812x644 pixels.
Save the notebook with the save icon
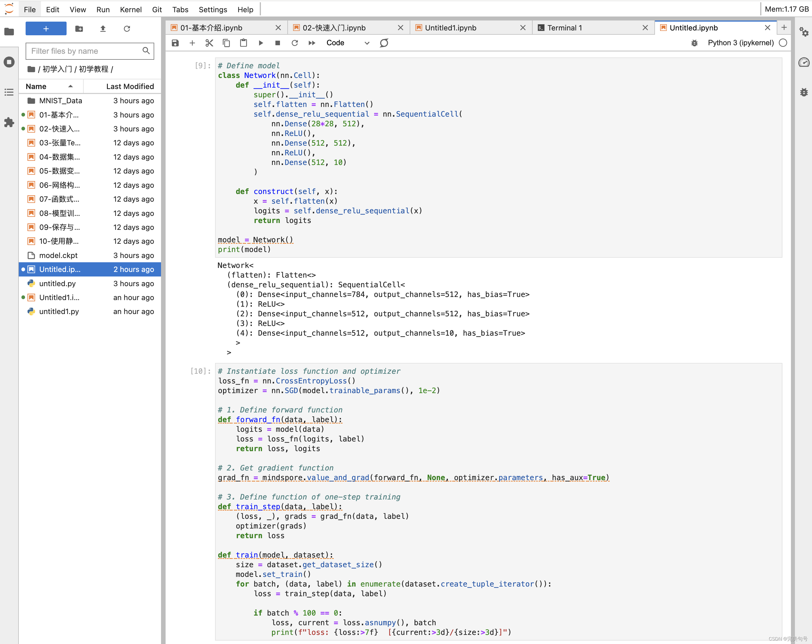[175, 43]
